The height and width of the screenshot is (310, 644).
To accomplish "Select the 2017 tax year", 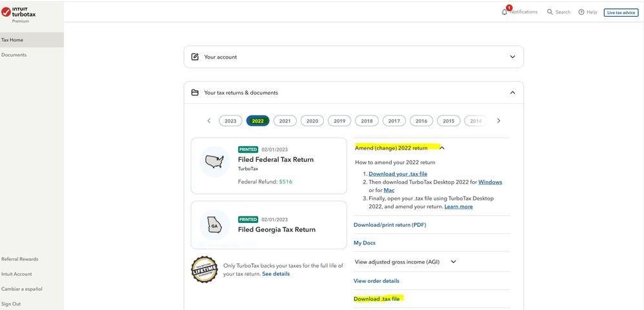I will (x=394, y=121).
